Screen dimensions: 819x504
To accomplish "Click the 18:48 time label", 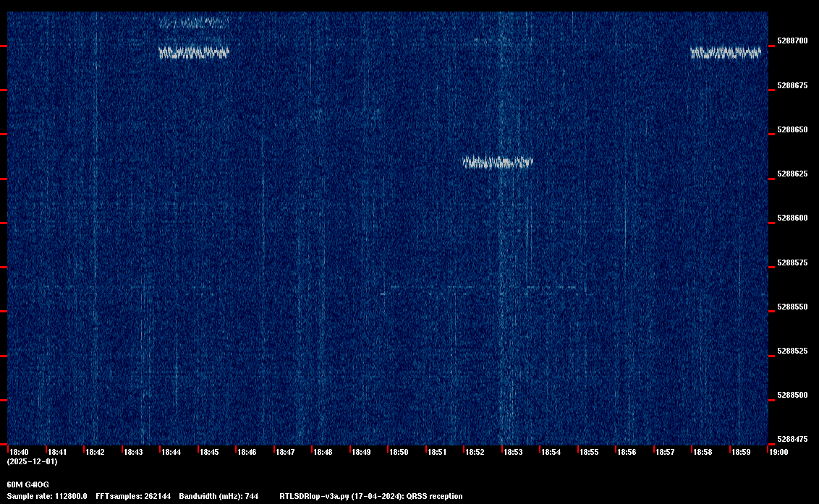I will (x=323, y=452).
